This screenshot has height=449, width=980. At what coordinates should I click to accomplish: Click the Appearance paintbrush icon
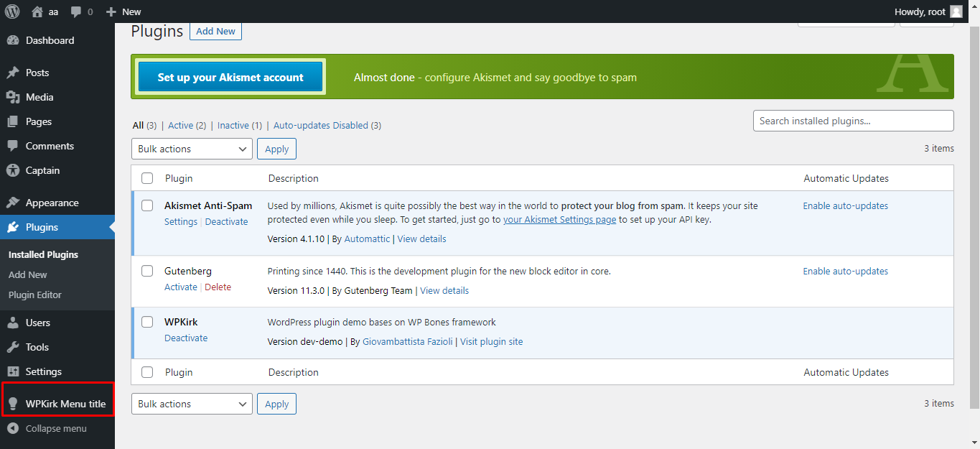(13, 203)
